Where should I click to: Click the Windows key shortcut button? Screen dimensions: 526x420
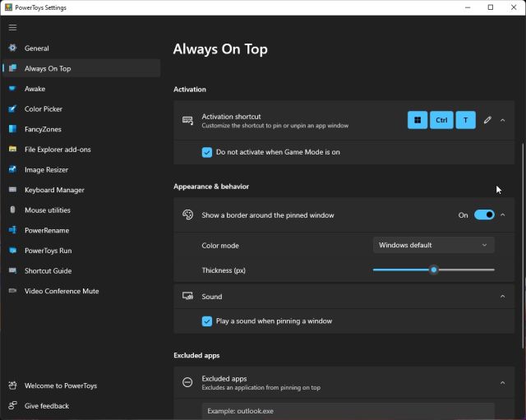tap(418, 120)
